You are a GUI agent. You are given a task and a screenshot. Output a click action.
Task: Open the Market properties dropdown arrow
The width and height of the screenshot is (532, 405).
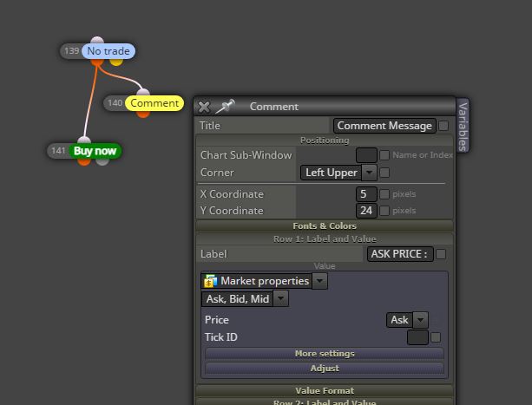point(319,281)
